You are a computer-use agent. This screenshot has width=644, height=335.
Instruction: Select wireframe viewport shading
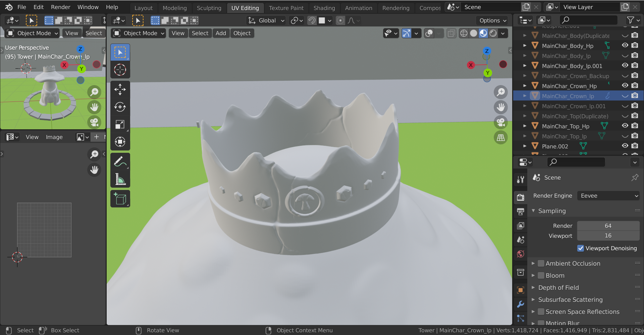pyautogui.click(x=464, y=33)
